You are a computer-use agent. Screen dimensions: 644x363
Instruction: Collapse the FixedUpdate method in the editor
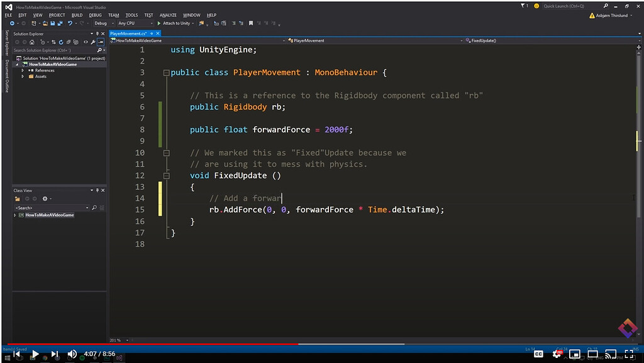point(166,175)
